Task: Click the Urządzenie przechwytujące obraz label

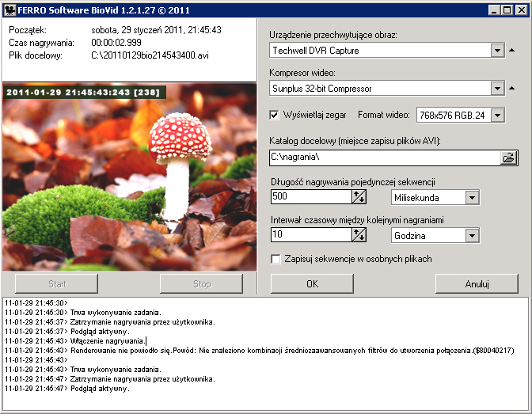Action: (x=333, y=35)
